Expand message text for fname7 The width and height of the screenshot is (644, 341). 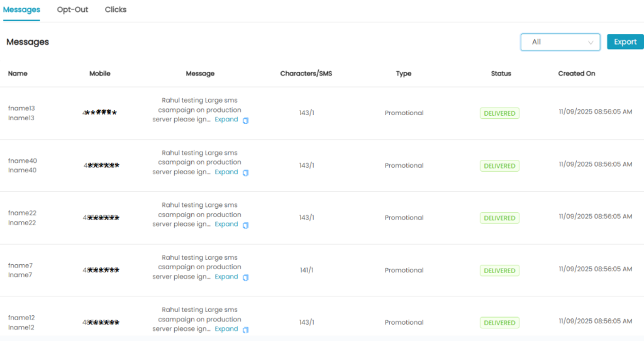pyautogui.click(x=226, y=277)
